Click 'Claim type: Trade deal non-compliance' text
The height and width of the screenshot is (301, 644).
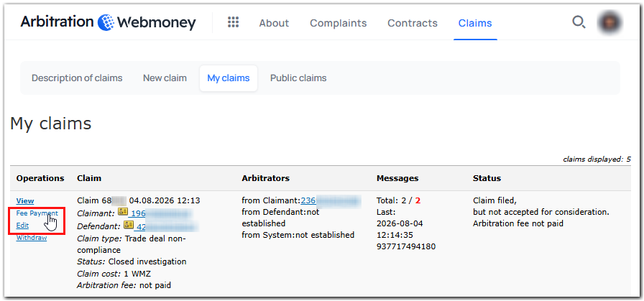click(x=132, y=244)
